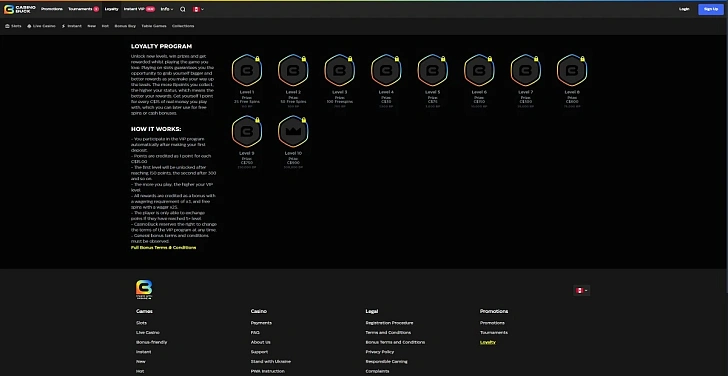728x376 pixels.
Task: Open the Hot games category
Action: (x=105, y=26)
